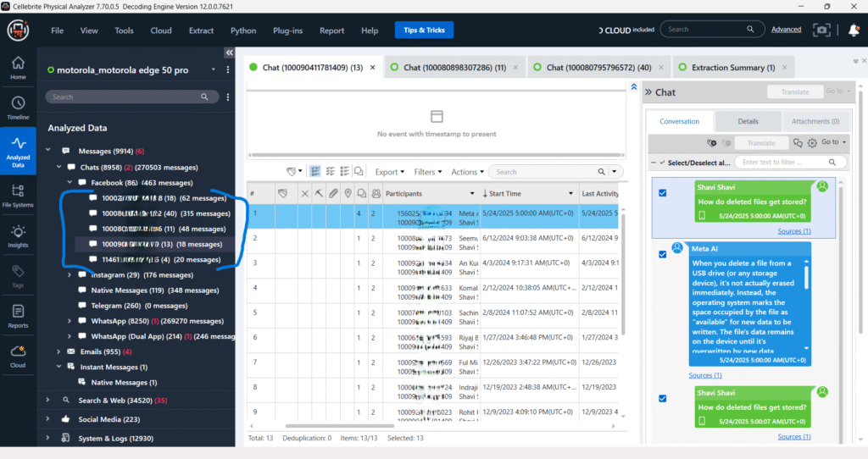Click the carved pickaxe column header icon
Image resolution: width=868 pixels, height=459 pixels.
click(319, 194)
